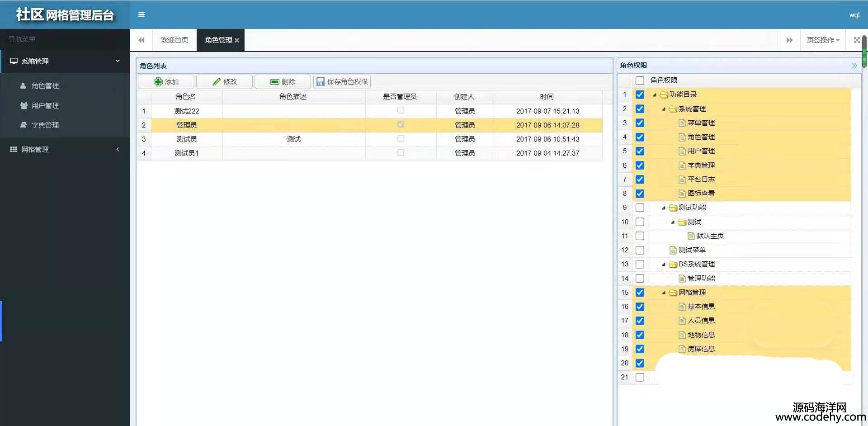Click the 测试菜单 page icon
868x426 pixels.
[x=673, y=250]
